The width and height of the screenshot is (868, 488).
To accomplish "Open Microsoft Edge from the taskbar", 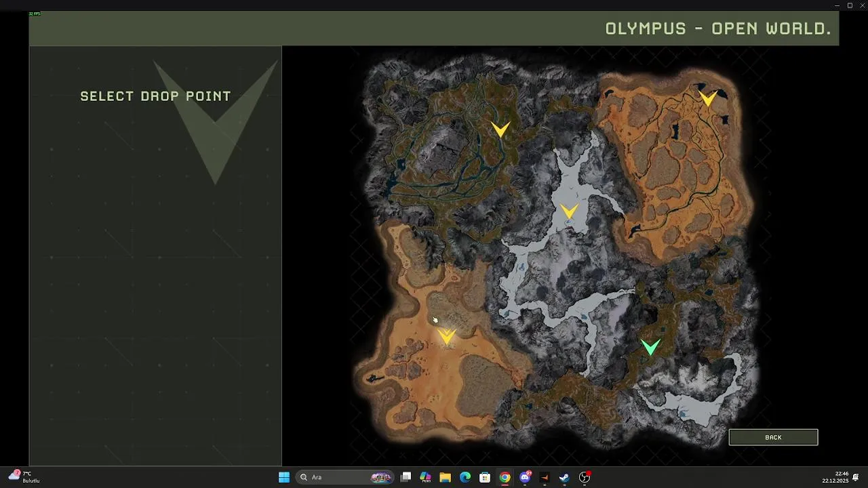I will 465,477.
